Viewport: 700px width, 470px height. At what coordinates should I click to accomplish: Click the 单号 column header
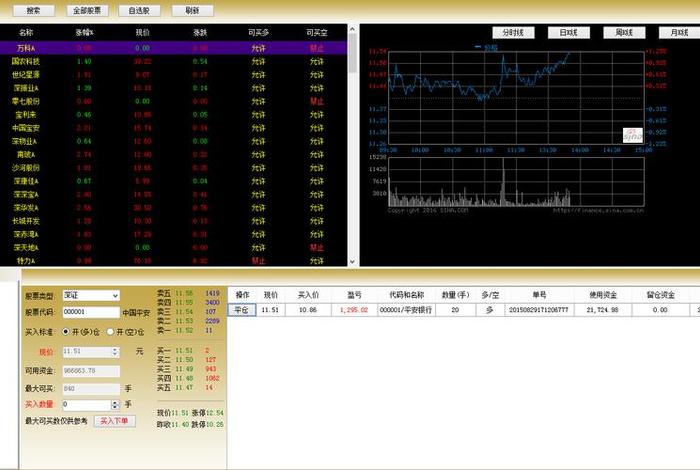coord(539,295)
